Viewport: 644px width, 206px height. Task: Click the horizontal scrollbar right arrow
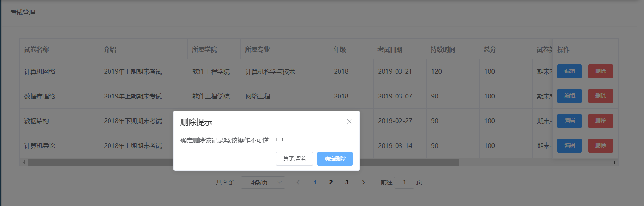click(615, 162)
